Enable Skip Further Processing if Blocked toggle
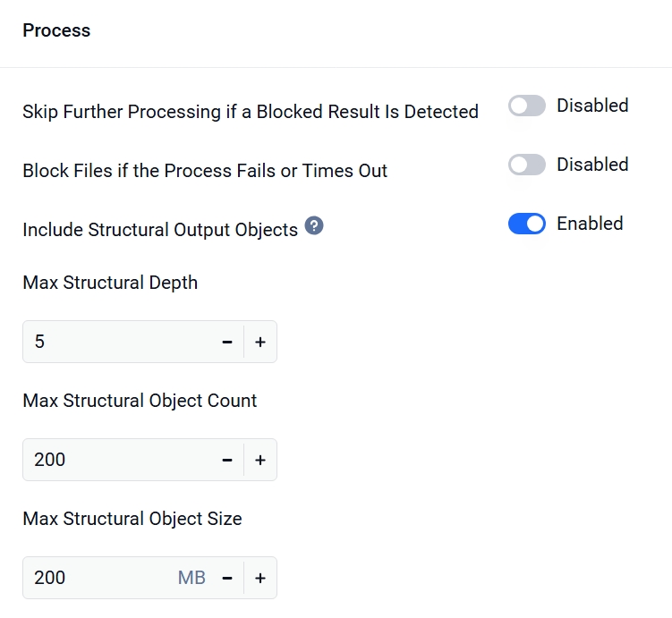 (x=527, y=106)
